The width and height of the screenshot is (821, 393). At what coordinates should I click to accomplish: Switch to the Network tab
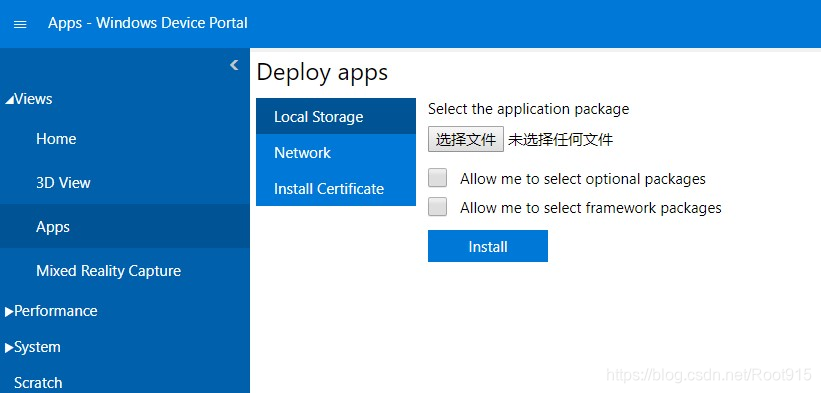[336, 152]
